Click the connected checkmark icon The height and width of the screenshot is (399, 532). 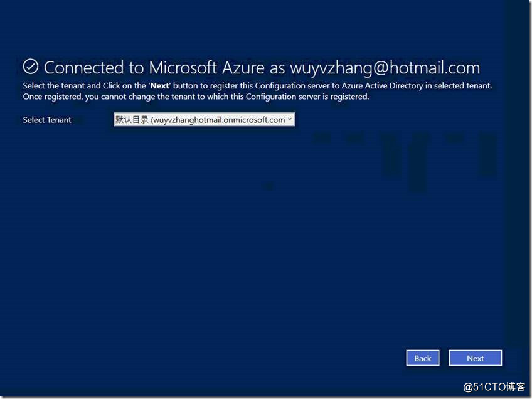pyautogui.click(x=31, y=66)
